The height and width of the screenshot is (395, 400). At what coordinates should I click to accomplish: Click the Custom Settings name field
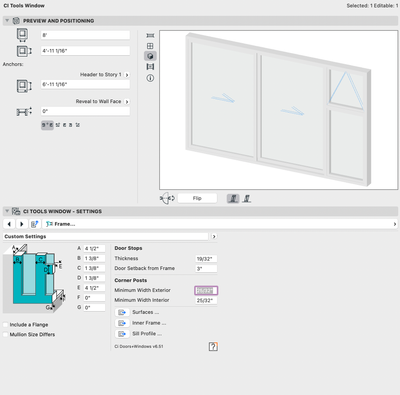[x=106, y=236]
